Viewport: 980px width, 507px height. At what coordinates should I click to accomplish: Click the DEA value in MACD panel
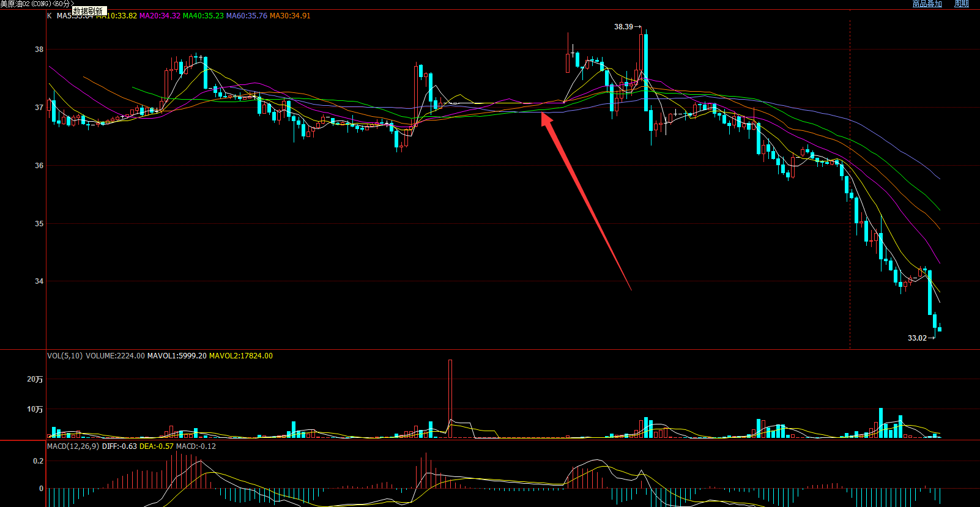(x=157, y=446)
